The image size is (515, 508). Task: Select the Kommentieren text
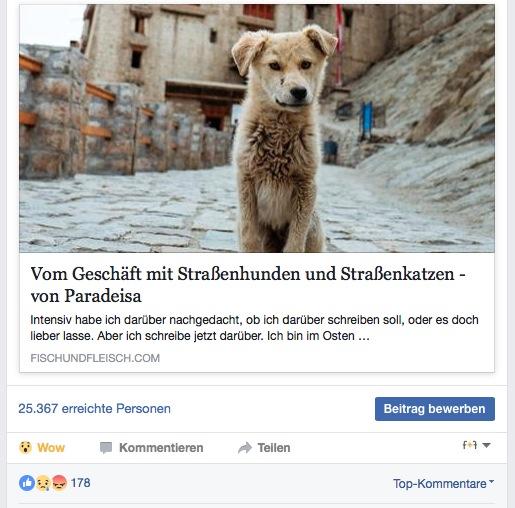(161, 448)
